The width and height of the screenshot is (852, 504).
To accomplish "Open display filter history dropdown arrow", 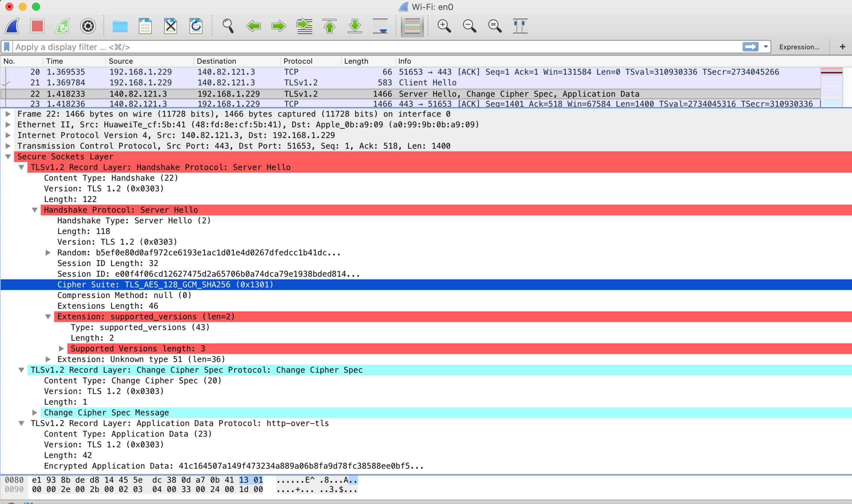I will pos(766,47).
